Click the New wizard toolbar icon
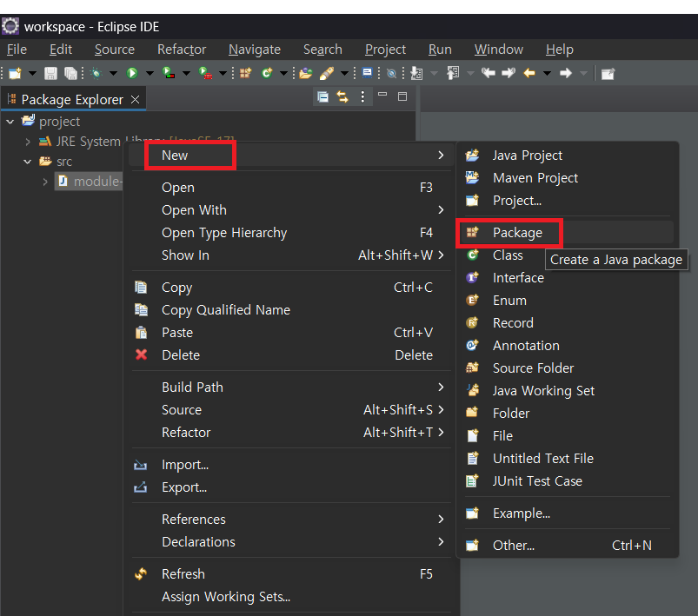Screen dimensions: 698x616 pyautogui.click(x=15, y=73)
